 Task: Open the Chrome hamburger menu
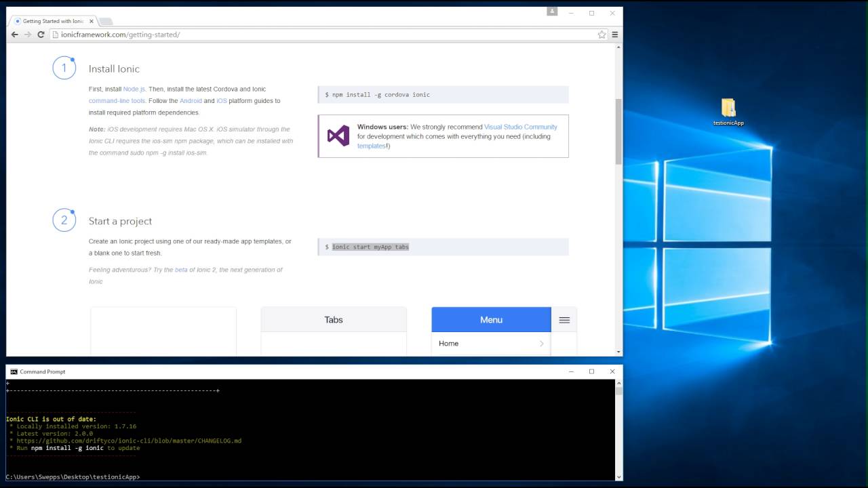click(615, 35)
